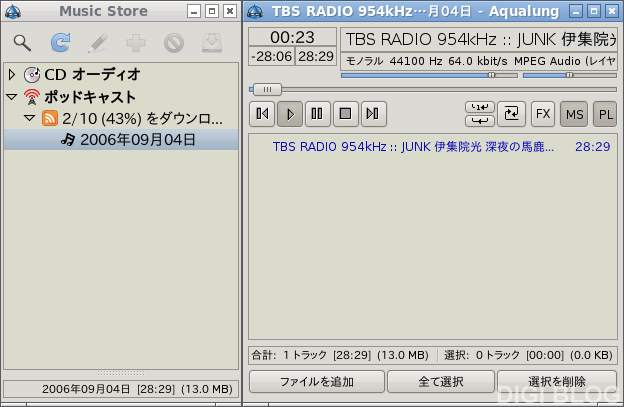Click the CD disc icon beside CD オーディオ
Image resolution: width=624 pixels, height=407 pixels.
[32, 74]
